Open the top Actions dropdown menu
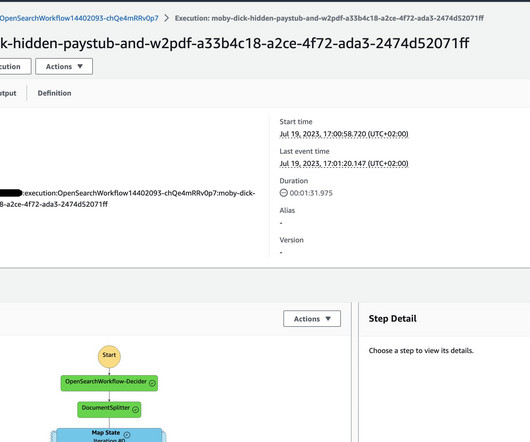The height and width of the screenshot is (442, 530). (64, 67)
